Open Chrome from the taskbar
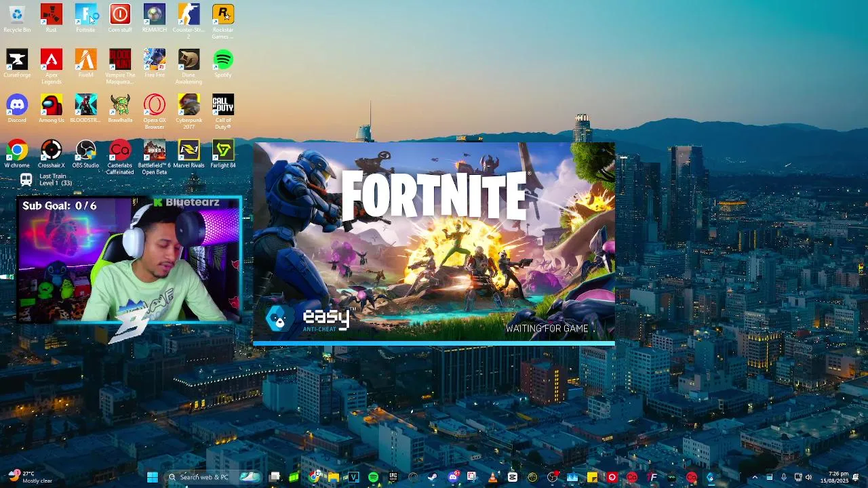Image resolution: width=868 pixels, height=488 pixels. point(314,477)
